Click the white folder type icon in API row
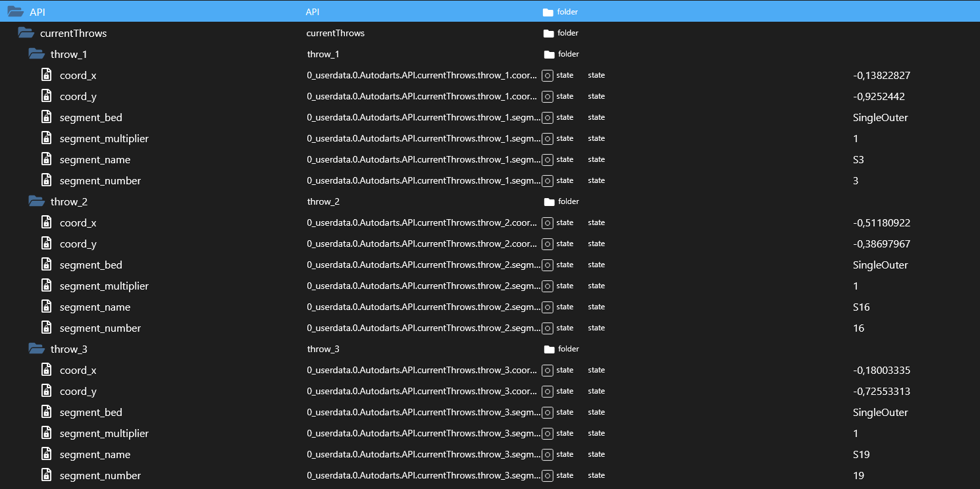 click(x=548, y=12)
